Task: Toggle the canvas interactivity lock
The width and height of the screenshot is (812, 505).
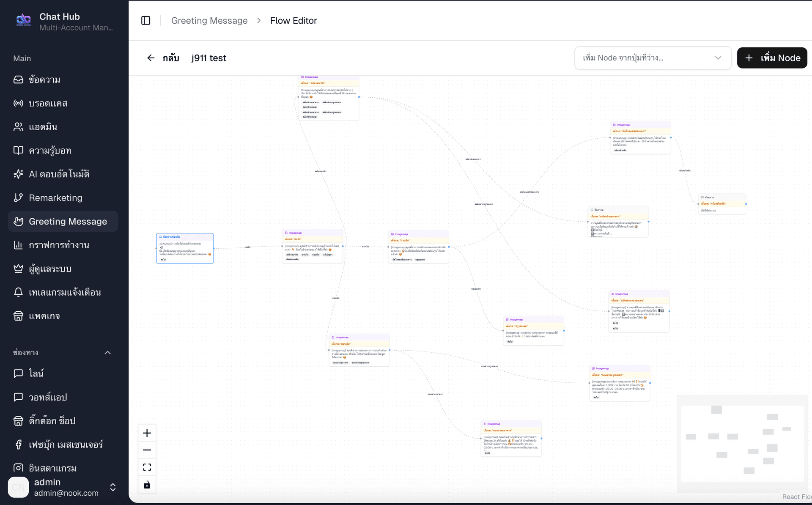Action: 147,484
